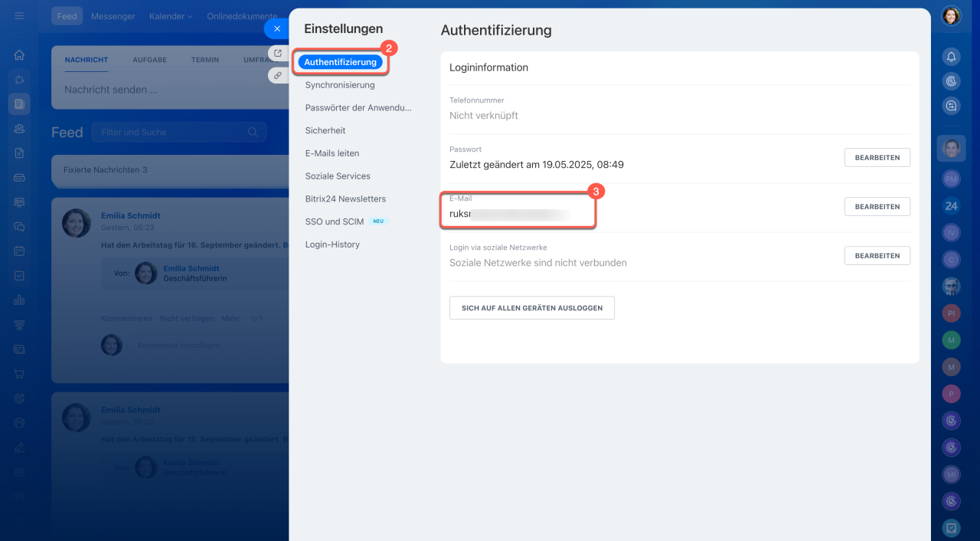Open tasks checkbox icon at bottom right
Viewport: 980px width, 541px height.
click(x=952, y=527)
